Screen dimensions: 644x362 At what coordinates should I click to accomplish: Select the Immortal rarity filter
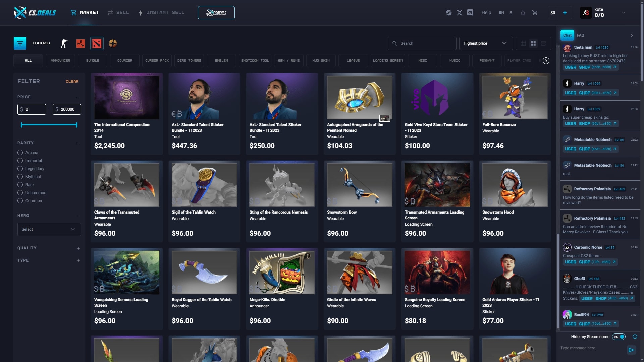click(20, 161)
